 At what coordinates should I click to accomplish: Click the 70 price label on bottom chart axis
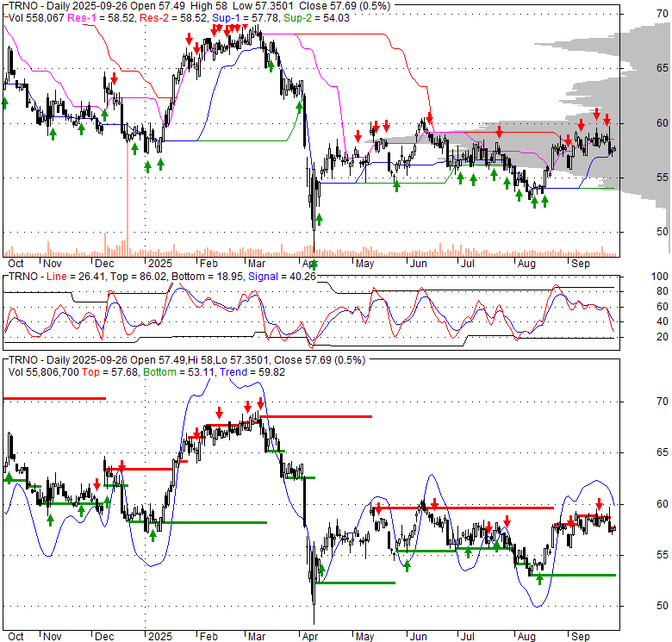click(663, 402)
